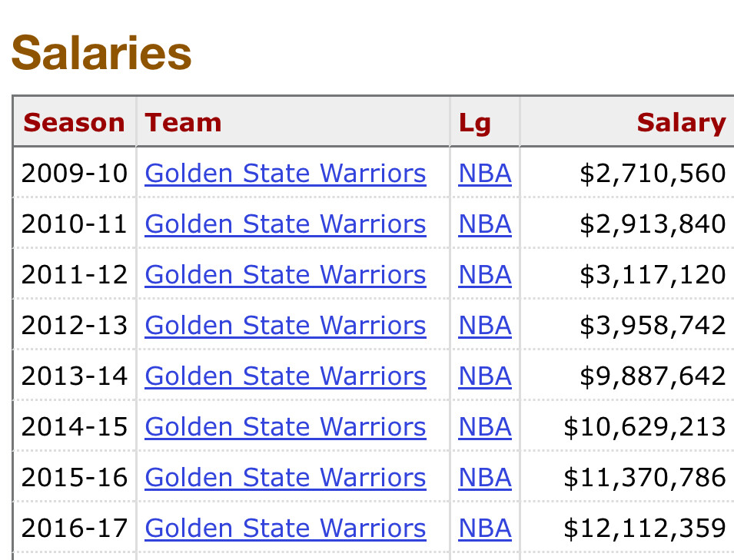Open Golden State Warriors link for 2013-14
This screenshot has width=734, height=560.
[285, 376]
